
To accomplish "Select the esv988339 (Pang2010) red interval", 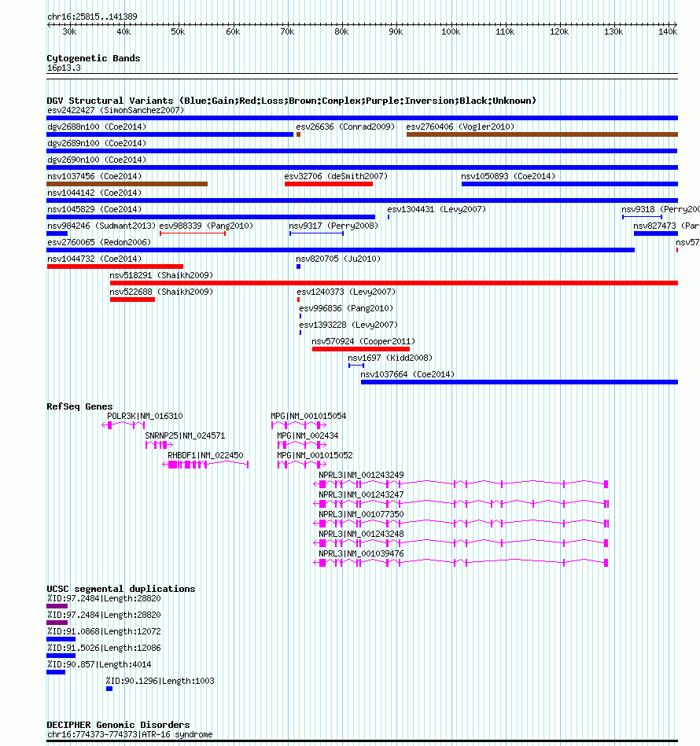I will [193, 233].
